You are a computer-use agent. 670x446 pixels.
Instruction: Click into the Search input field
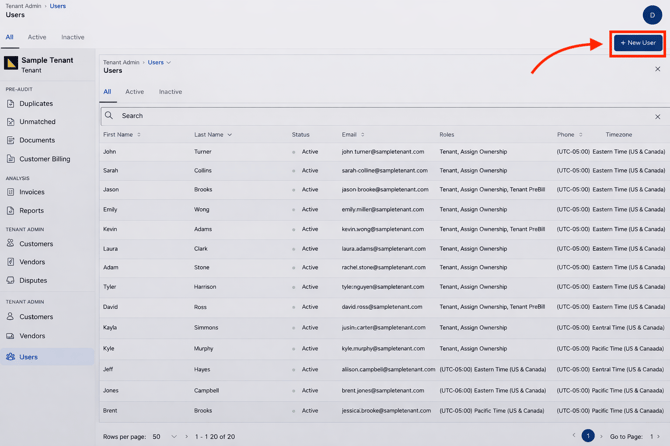coord(380,116)
